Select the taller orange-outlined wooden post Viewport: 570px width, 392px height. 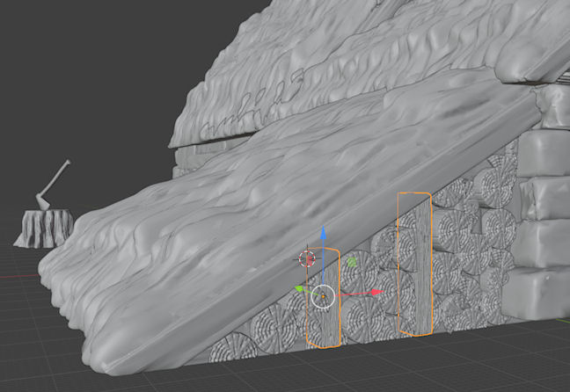pos(414,264)
